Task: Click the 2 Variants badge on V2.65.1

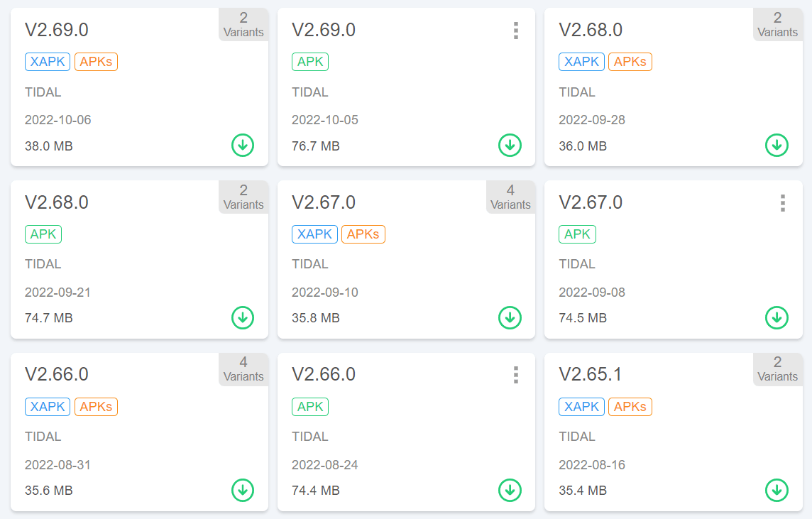Action: pos(777,369)
